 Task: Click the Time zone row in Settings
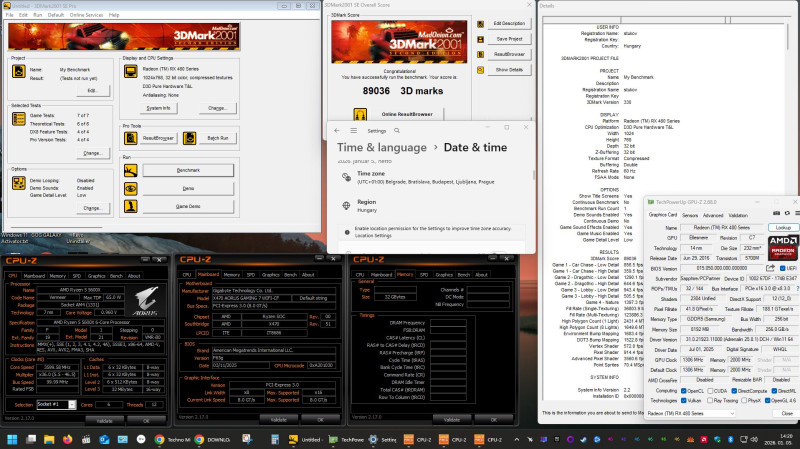click(x=431, y=178)
